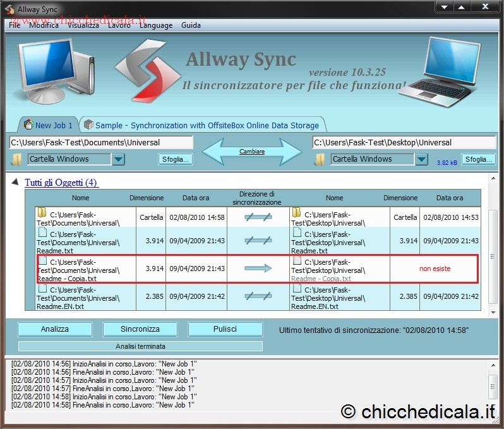Click the left path field with Documents\Universal
This screenshot has width=504, height=429.
[101, 143]
